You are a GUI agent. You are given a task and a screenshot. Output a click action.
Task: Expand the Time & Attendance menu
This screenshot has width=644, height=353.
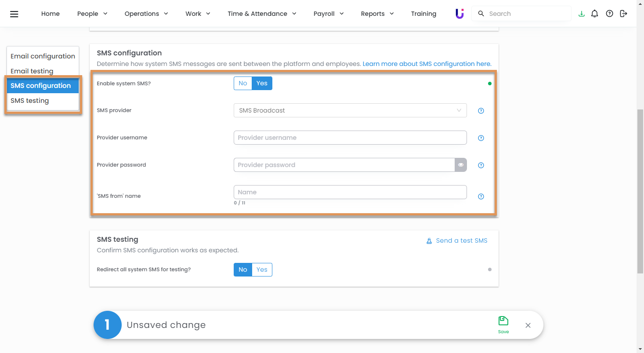click(262, 14)
